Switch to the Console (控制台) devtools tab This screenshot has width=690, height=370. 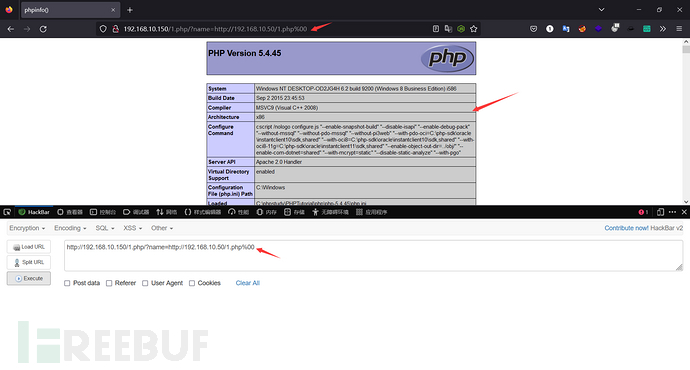pyautogui.click(x=103, y=212)
